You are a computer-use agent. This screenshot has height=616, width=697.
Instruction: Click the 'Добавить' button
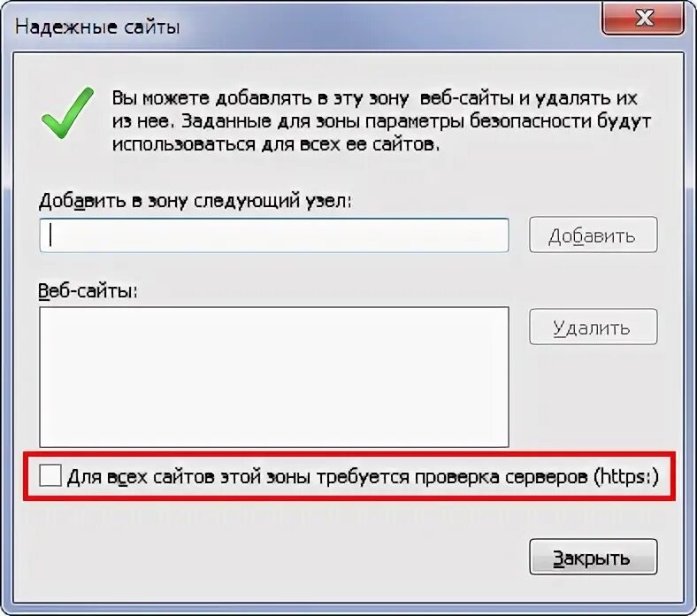click(x=593, y=235)
